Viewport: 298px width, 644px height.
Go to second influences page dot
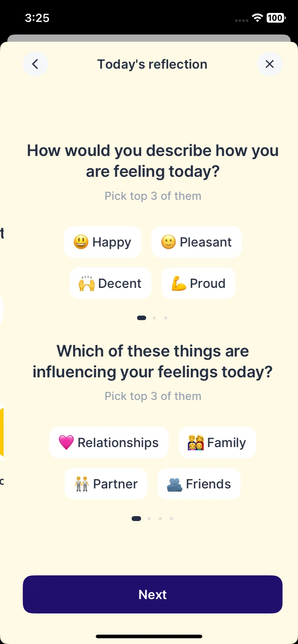[x=149, y=519]
